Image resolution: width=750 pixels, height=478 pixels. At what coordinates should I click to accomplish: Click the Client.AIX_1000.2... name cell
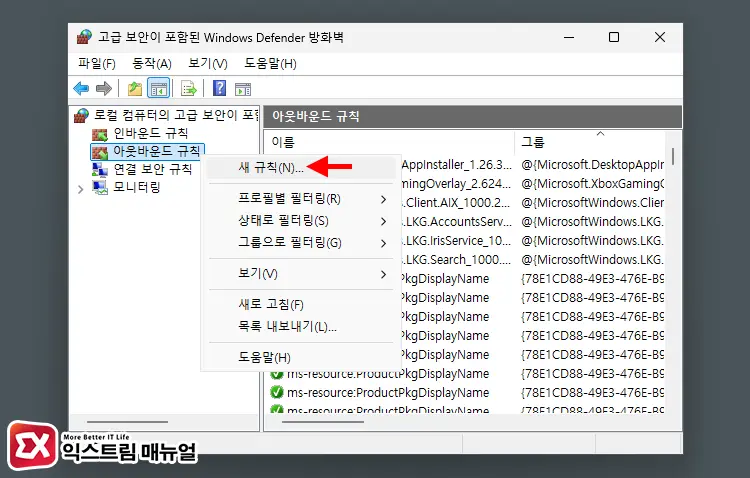pyautogui.click(x=457, y=203)
